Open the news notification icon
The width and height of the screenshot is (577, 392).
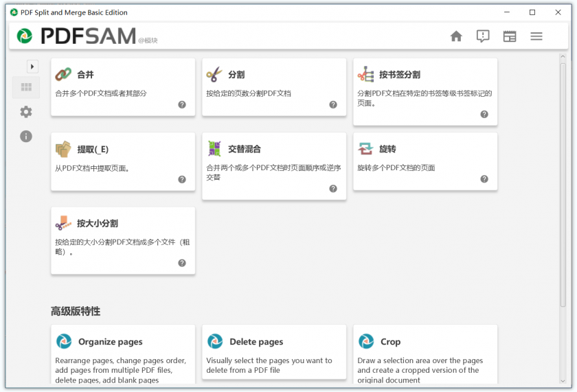(483, 36)
